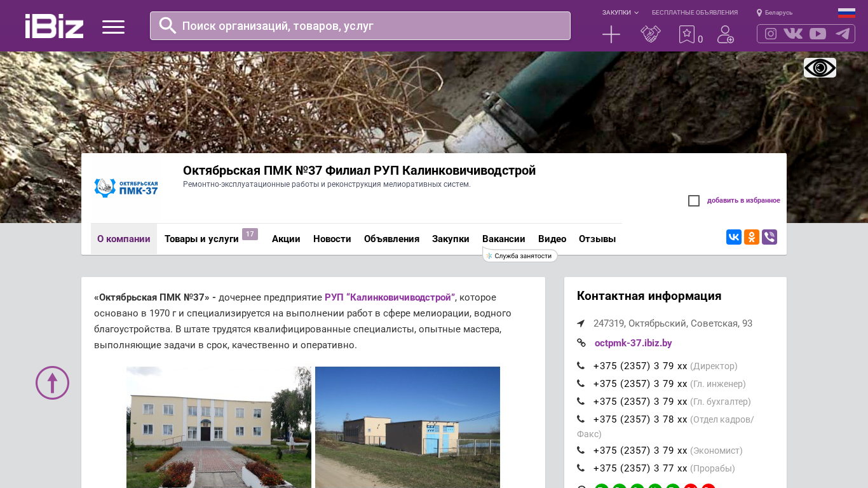Open the Отзывы tab
Viewport: 868px width, 488px height.
pos(597,239)
